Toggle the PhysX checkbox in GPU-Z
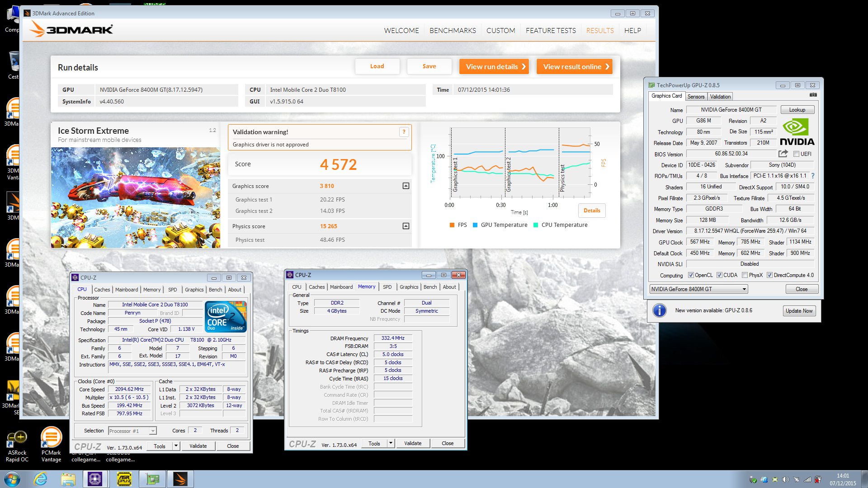This screenshot has height=488, width=868. (x=745, y=275)
